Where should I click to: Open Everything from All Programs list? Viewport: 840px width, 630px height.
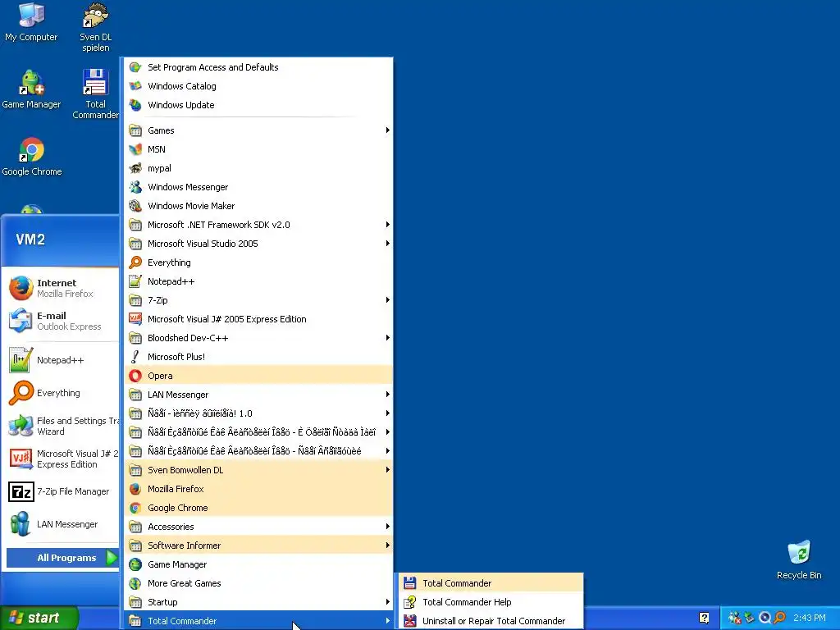point(258,262)
